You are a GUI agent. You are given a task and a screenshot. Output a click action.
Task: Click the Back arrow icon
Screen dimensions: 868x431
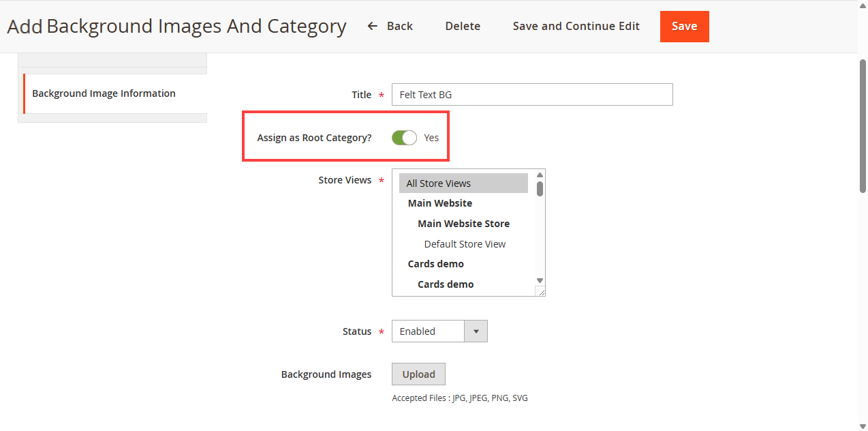tap(372, 26)
